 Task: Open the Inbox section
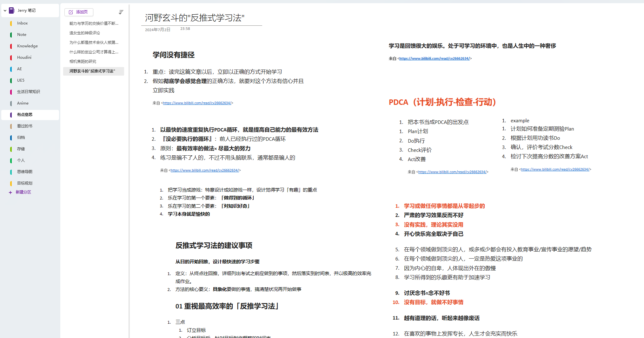22,23
